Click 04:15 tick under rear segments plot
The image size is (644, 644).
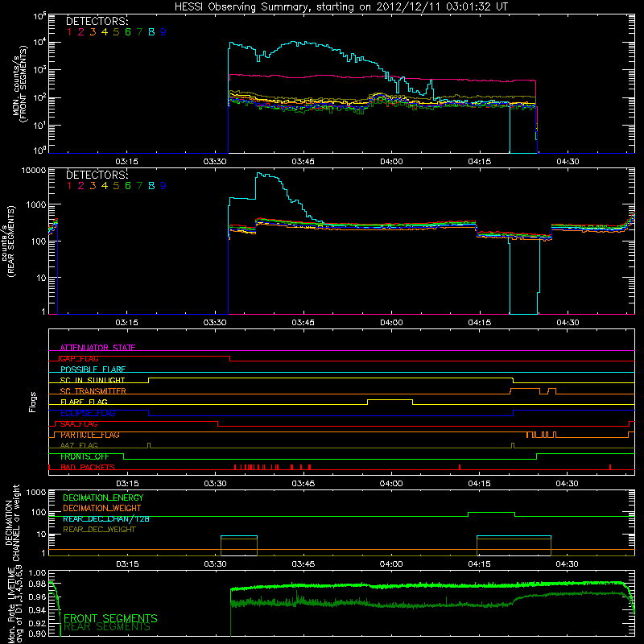(479, 323)
